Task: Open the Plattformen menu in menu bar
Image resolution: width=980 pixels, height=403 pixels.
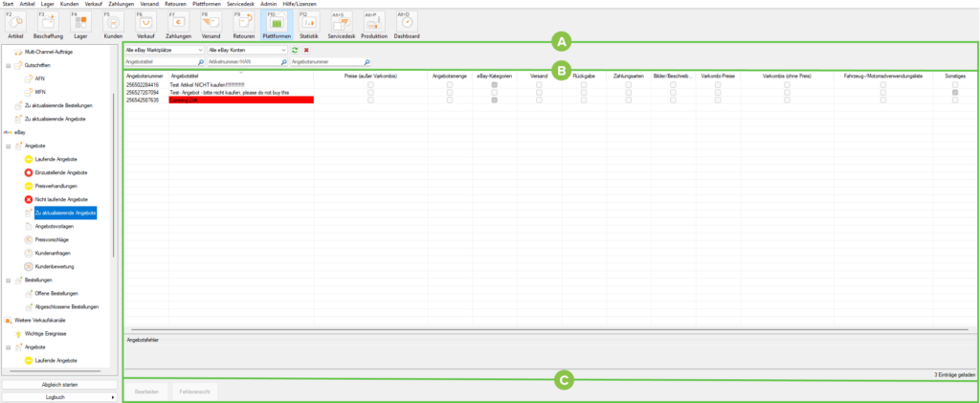Action: point(207,4)
